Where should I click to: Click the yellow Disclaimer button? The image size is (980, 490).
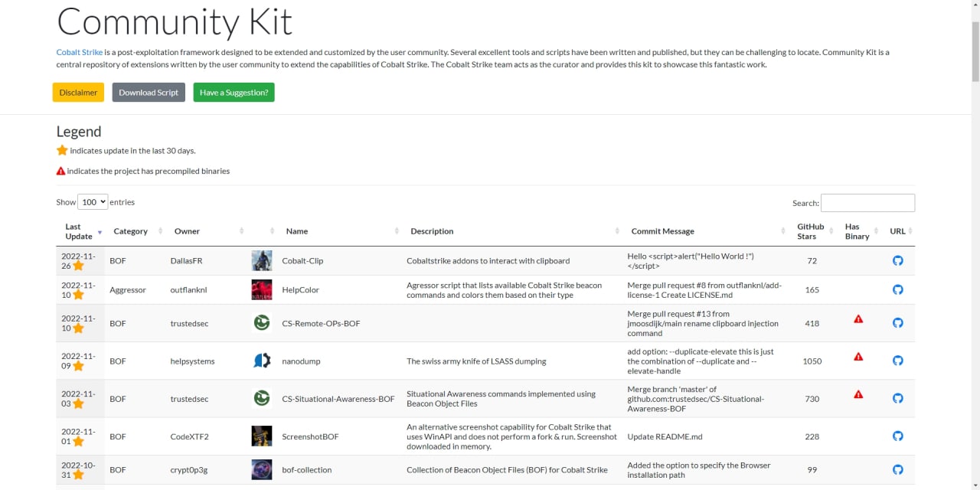(x=78, y=93)
